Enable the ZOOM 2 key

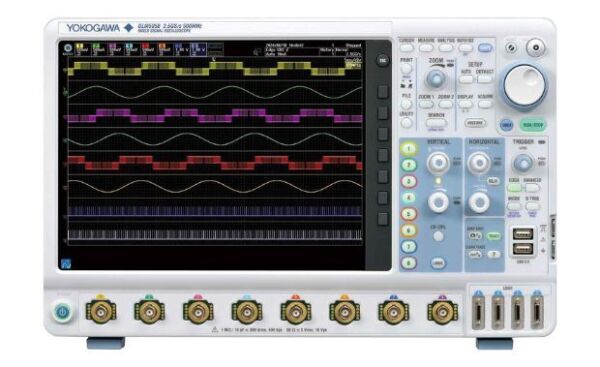coord(445,104)
